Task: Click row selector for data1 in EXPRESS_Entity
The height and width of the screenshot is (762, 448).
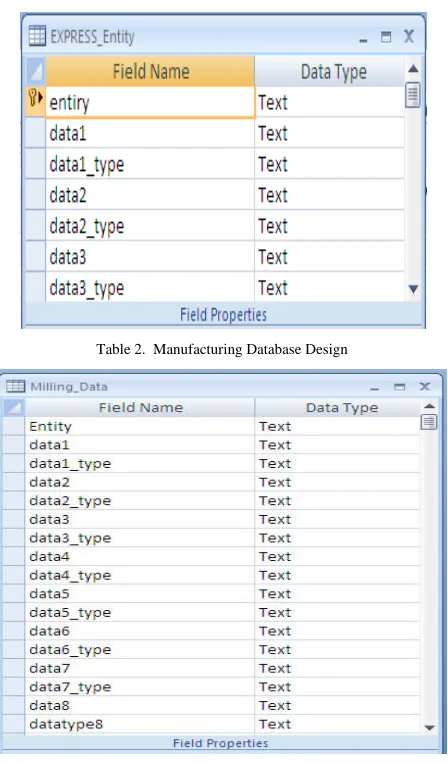Action: (35, 133)
